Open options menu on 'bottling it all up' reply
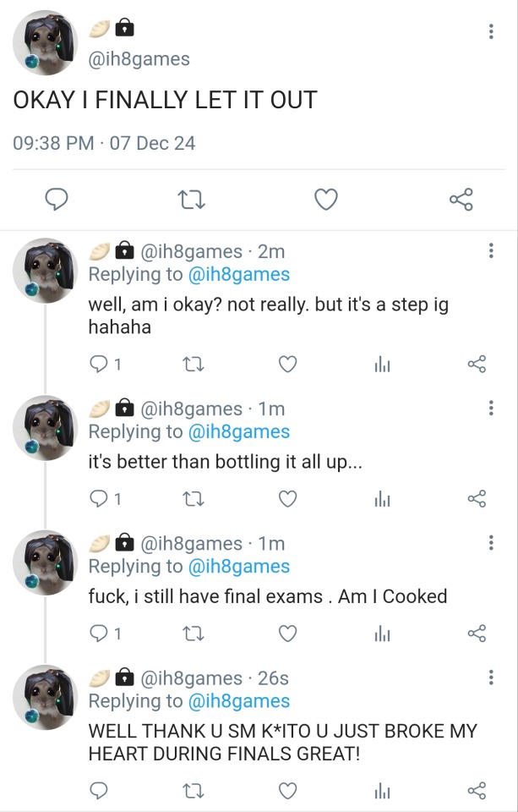 click(491, 409)
